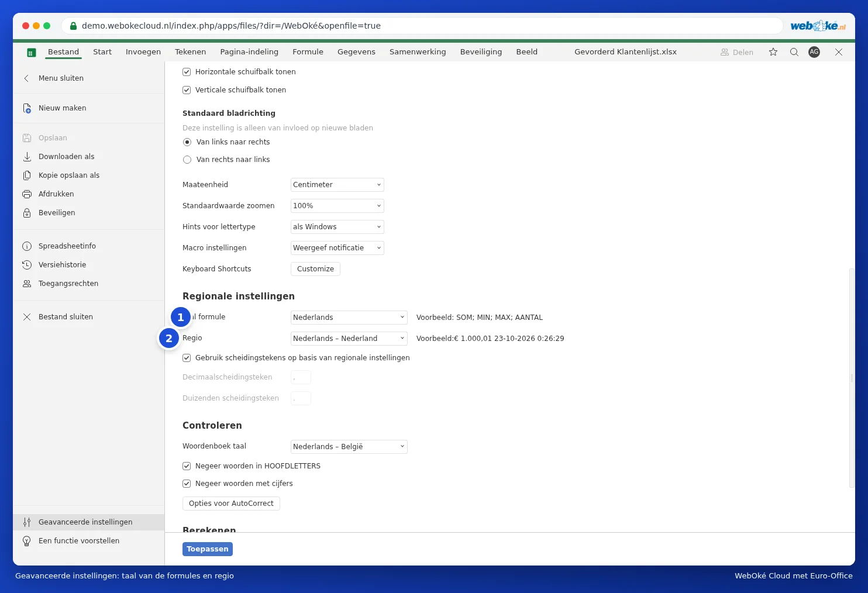Click the browser address bar
The height and width of the screenshot is (593, 868).
tap(422, 26)
